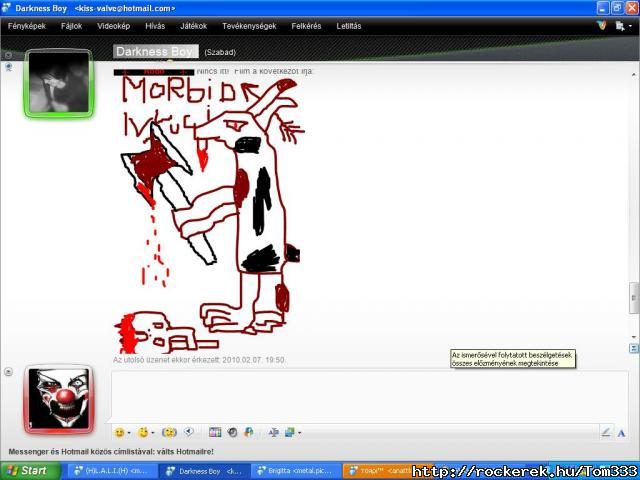640x480 pixels.
Task: Click the blue-orange figure icon in message toolbar
Action: 249,432
